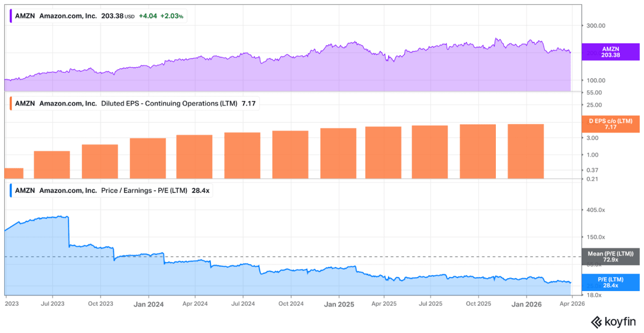The height and width of the screenshot is (333, 644).
Task: Open the Price / Earnings P/E (LTM) legend
Action: point(111,191)
